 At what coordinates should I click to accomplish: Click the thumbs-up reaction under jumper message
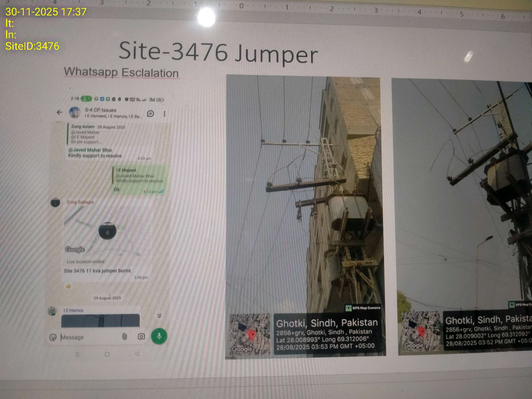pos(68,286)
